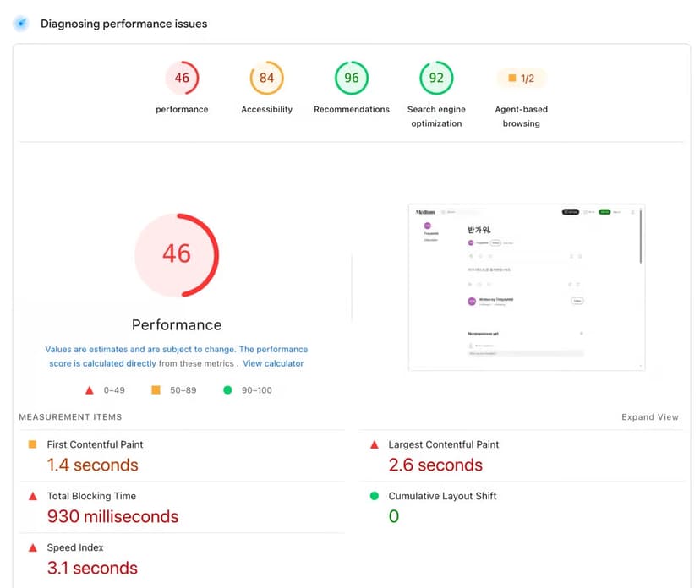Click the blue diagnosing performance spinner icon
Screen dimensions: 700x588
click(x=21, y=24)
